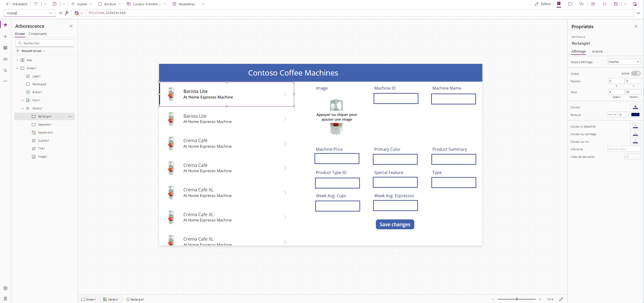Open the Data pane in the left sidebar
Screen dimensions: 644x303
[x=5, y=48]
